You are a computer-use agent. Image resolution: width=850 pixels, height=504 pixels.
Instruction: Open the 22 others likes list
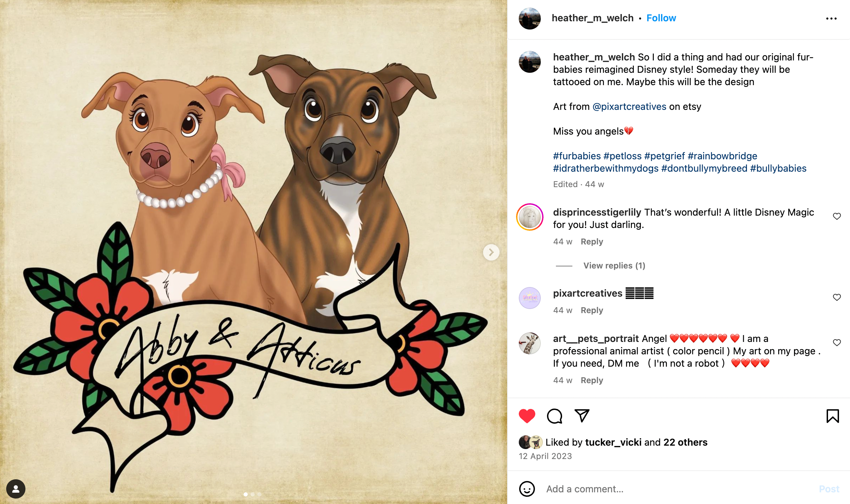[x=685, y=442]
